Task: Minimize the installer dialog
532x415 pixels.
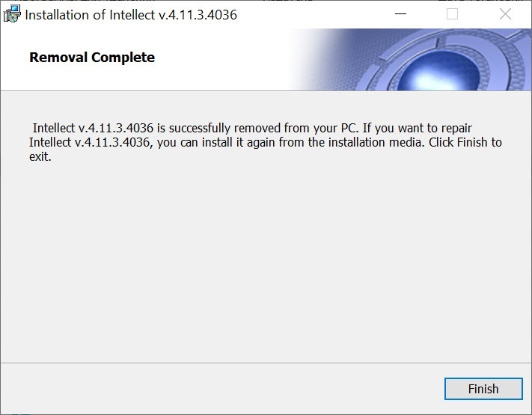Action: pos(400,14)
